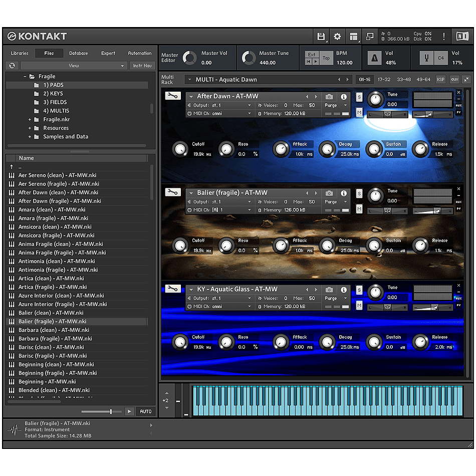
Task: Show info for KY - Aquatic Glass instrument
Action: (x=344, y=290)
